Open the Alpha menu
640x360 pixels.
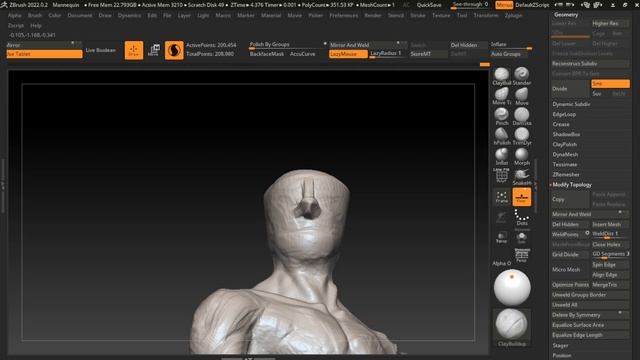pyautogui.click(x=15, y=16)
